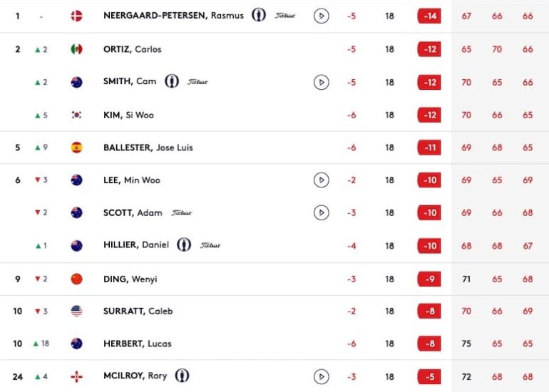
Task: Open Carlos Ortiz player profile
Action: (x=133, y=49)
